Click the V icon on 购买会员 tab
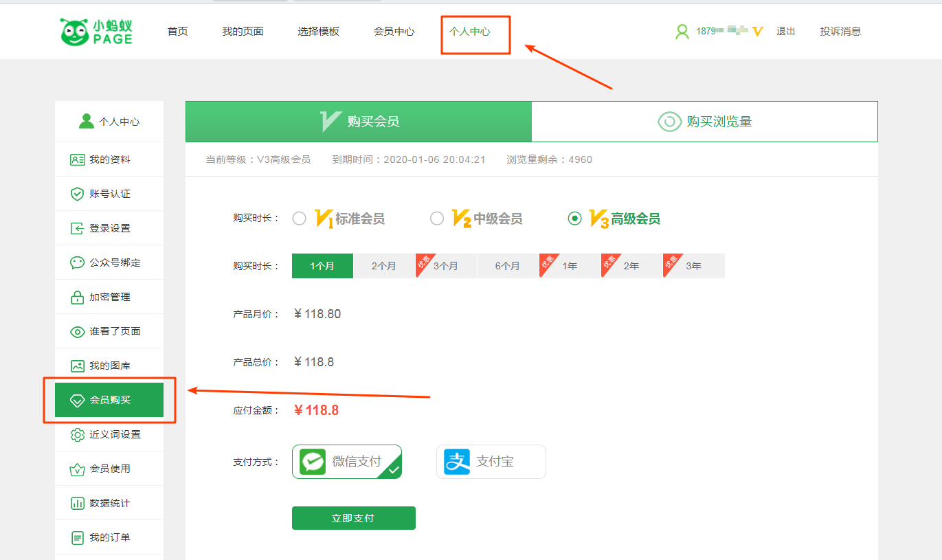 point(330,122)
